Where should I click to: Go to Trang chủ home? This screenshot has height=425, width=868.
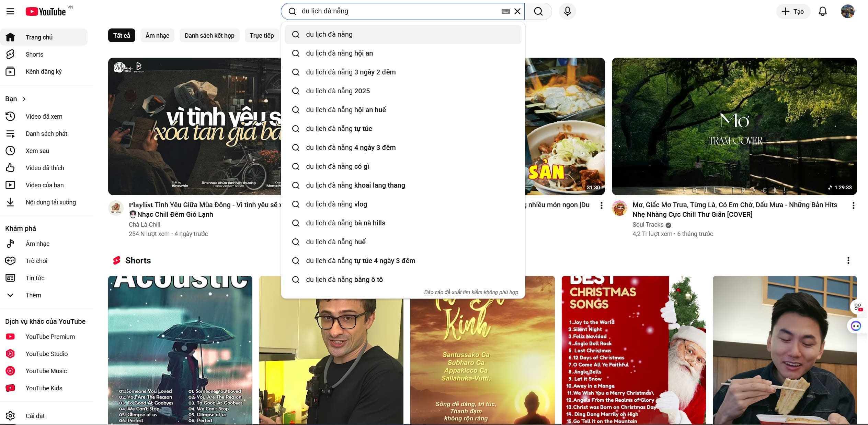tap(44, 37)
